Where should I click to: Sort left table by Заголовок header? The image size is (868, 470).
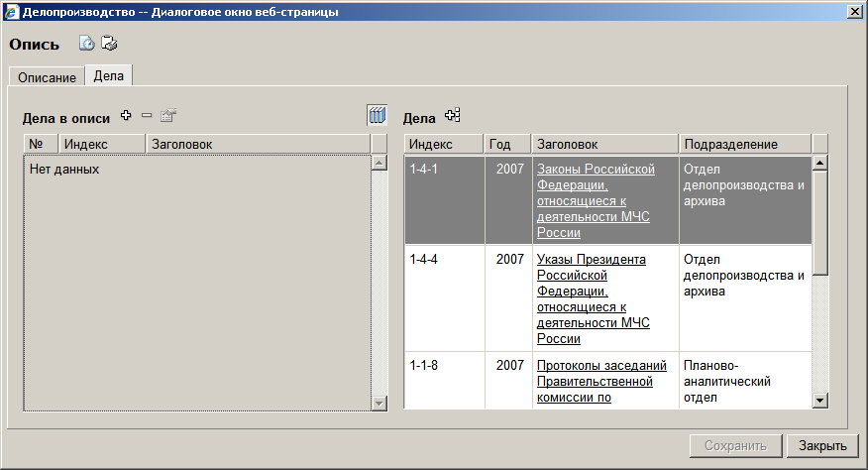pos(258,144)
